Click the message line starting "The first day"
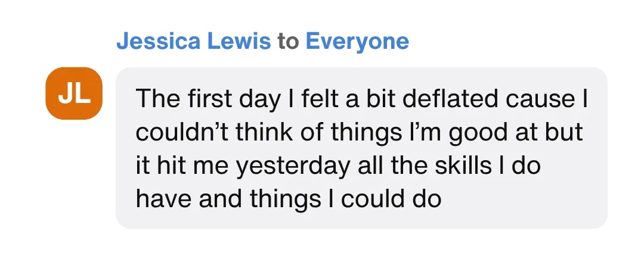The width and height of the screenshot is (644, 256). (x=361, y=99)
